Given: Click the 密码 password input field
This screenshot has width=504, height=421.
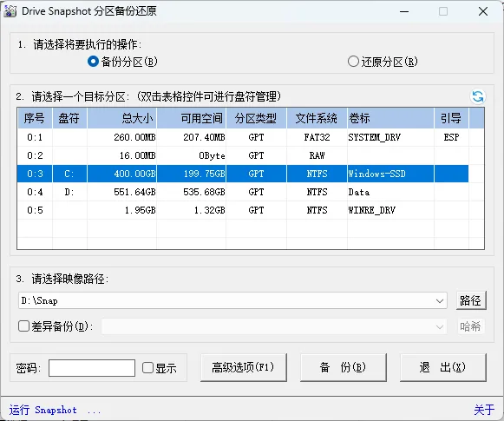Looking at the screenshot, I should (x=92, y=368).
